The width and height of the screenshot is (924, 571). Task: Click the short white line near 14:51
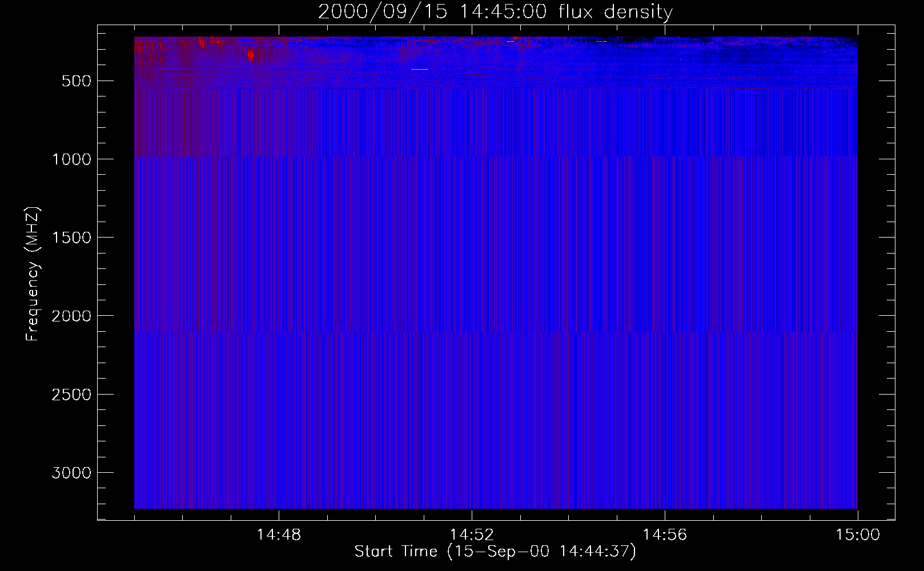(419, 69)
